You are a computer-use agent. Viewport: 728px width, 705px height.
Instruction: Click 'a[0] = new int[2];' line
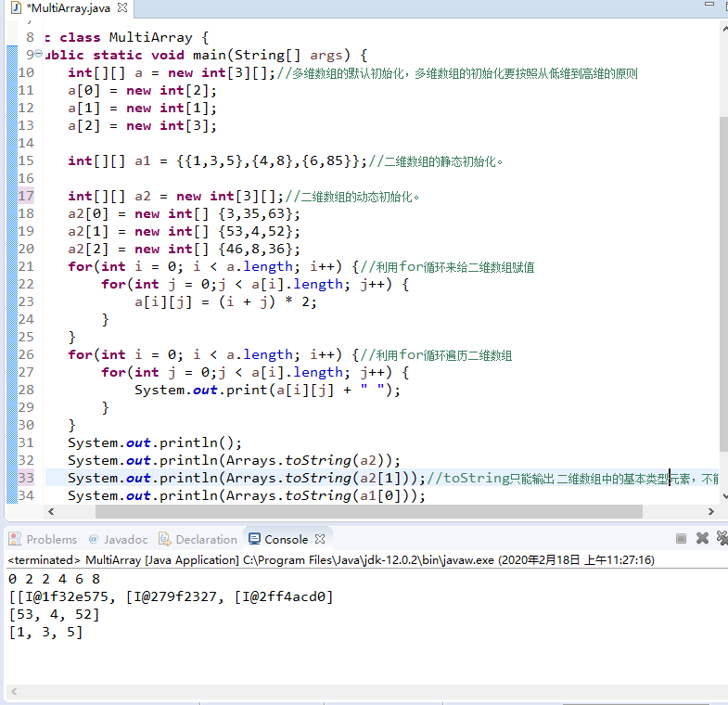(x=142, y=91)
